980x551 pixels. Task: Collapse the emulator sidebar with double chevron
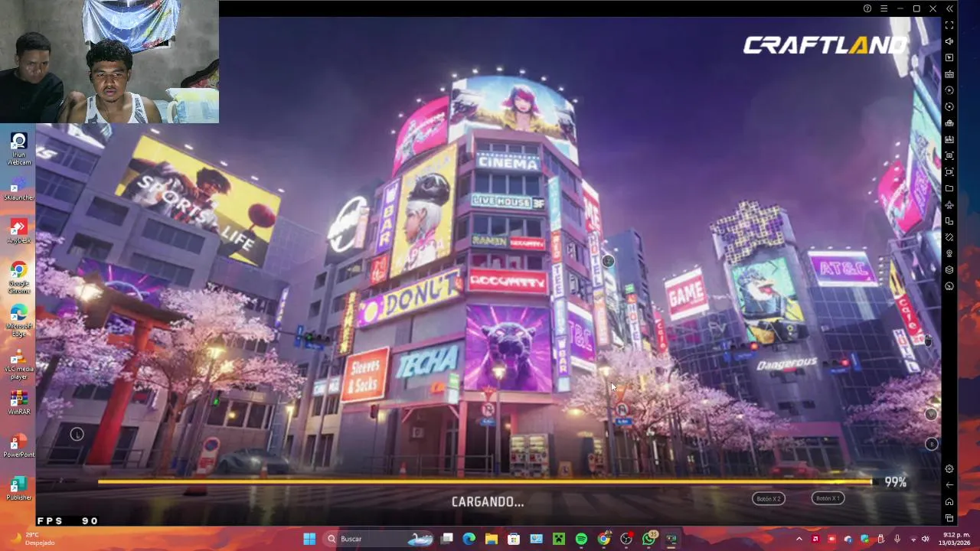click(949, 8)
